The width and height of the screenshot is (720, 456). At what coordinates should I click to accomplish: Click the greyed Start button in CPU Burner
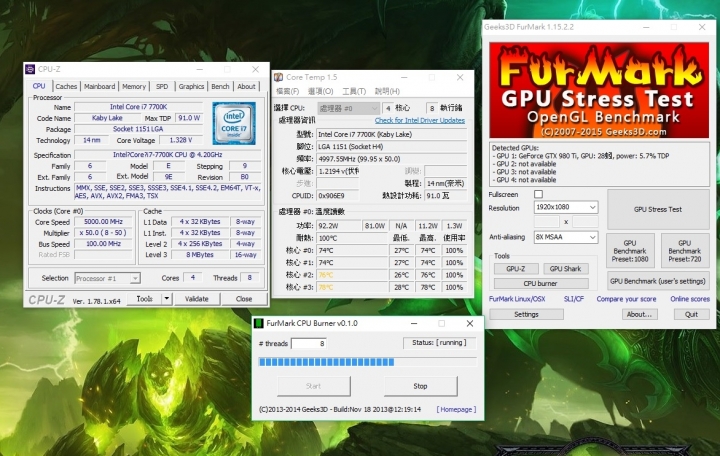(x=313, y=386)
